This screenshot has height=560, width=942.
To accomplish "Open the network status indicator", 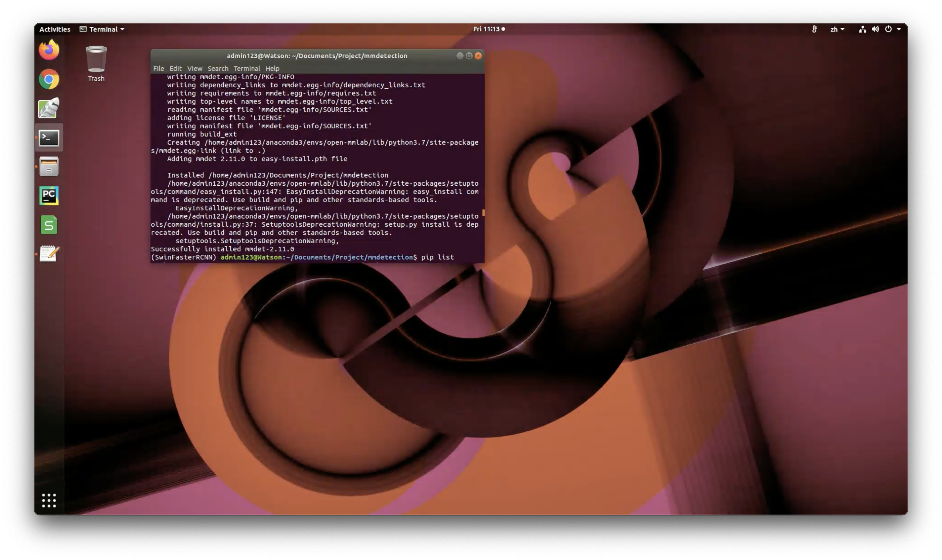I will point(862,29).
